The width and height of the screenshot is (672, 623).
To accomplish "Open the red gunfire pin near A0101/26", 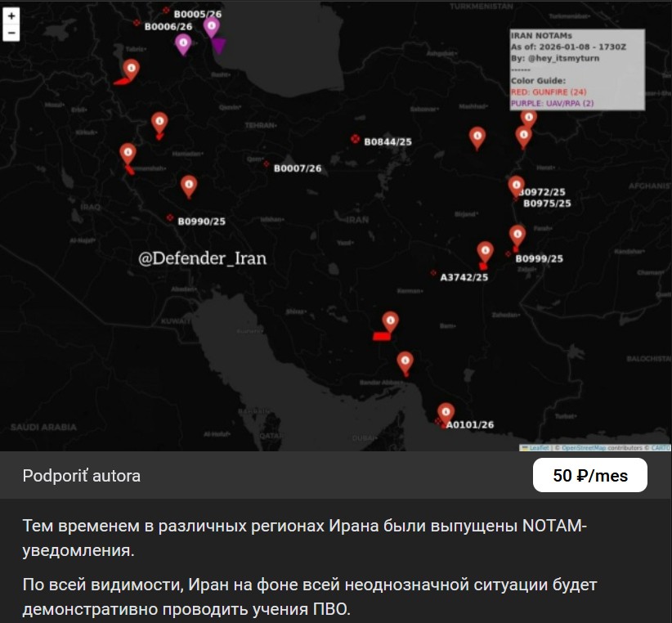I will pyautogui.click(x=446, y=412).
